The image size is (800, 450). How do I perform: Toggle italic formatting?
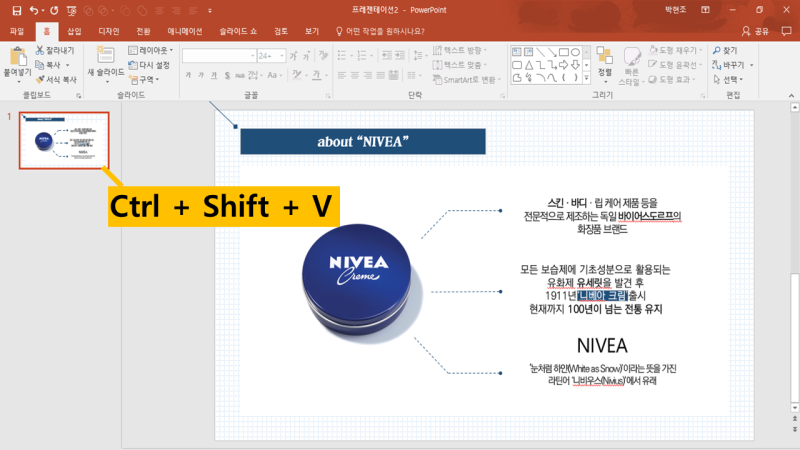click(201, 76)
